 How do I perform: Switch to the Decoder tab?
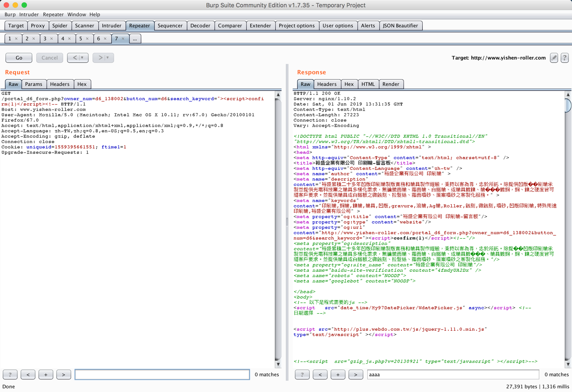point(200,25)
